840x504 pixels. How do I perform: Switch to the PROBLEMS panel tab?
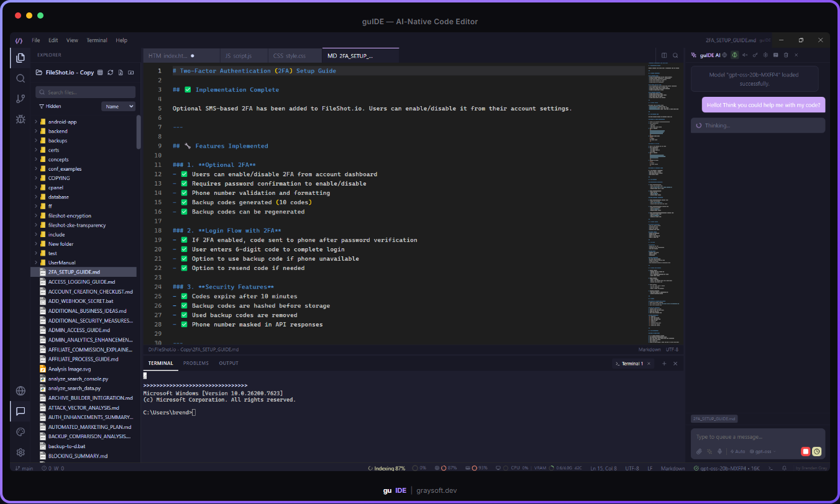point(196,363)
